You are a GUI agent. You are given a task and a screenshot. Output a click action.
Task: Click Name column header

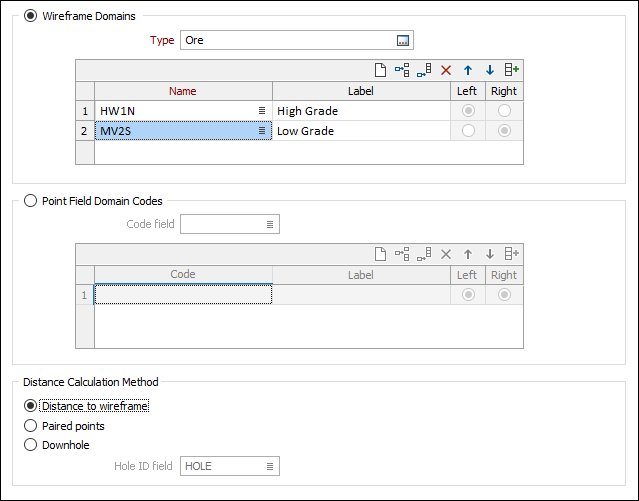(183, 91)
